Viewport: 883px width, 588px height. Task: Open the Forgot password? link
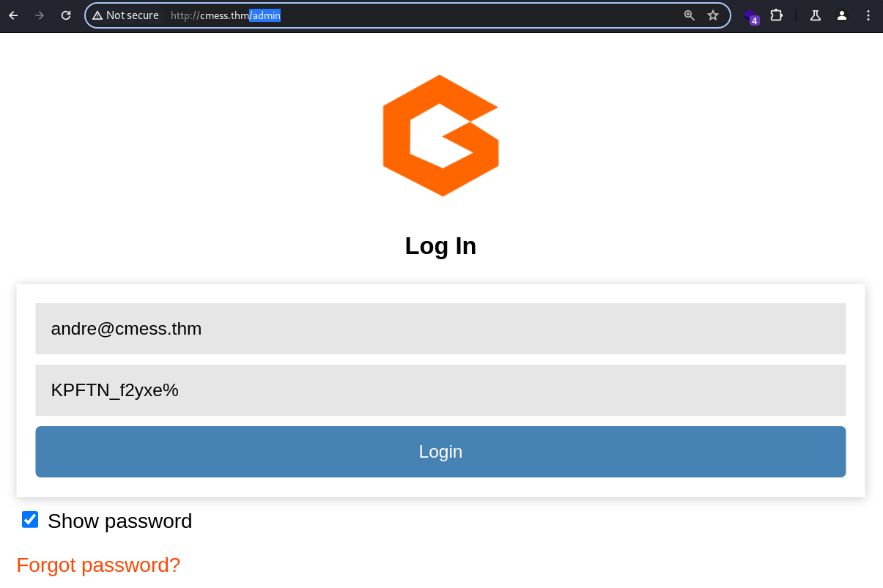pyautogui.click(x=98, y=565)
